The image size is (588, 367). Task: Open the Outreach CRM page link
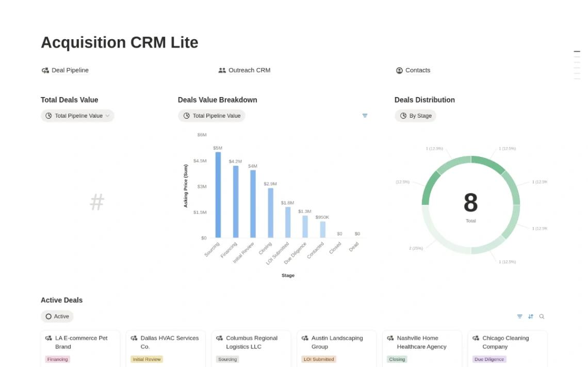tap(244, 70)
